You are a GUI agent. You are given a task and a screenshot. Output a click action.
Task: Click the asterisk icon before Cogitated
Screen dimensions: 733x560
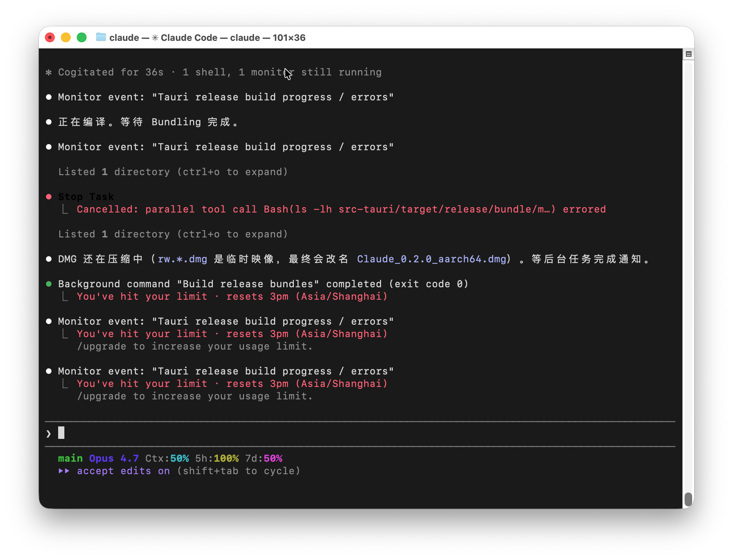tap(49, 72)
